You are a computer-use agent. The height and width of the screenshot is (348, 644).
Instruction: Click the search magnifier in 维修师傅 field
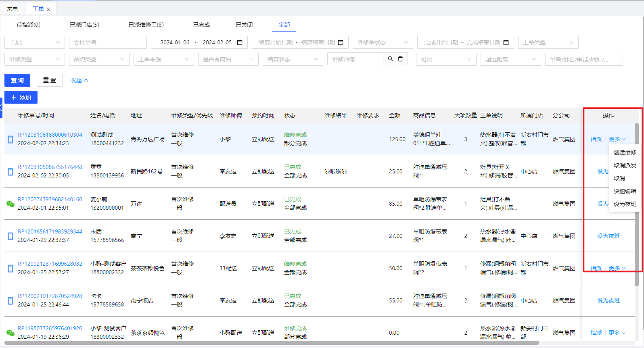click(391, 59)
